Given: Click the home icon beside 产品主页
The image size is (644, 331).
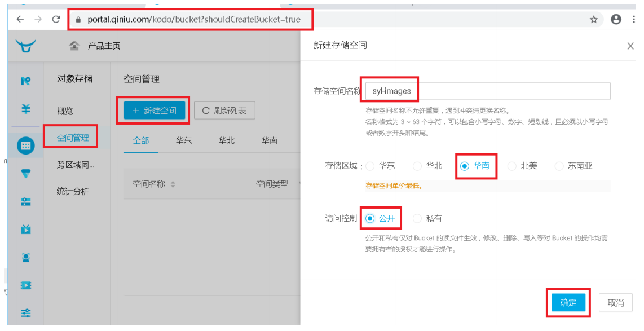Looking at the screenshot, I should tap(74, 46).
